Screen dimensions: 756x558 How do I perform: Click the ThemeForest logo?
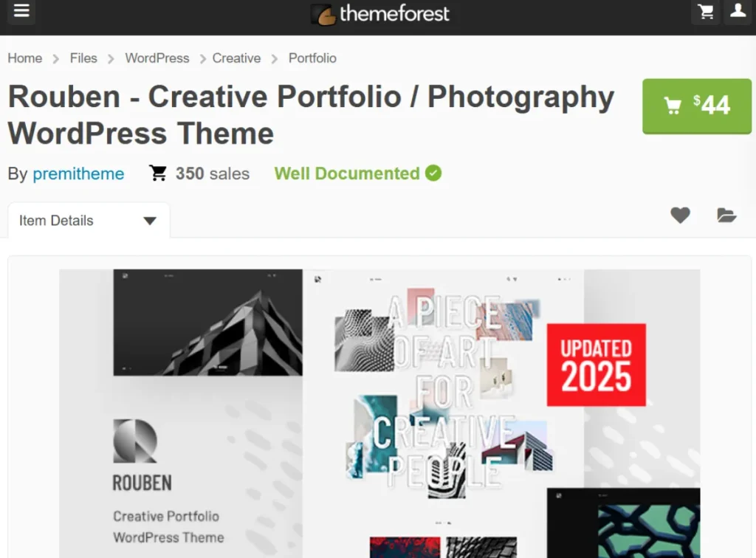click(380, 14)
